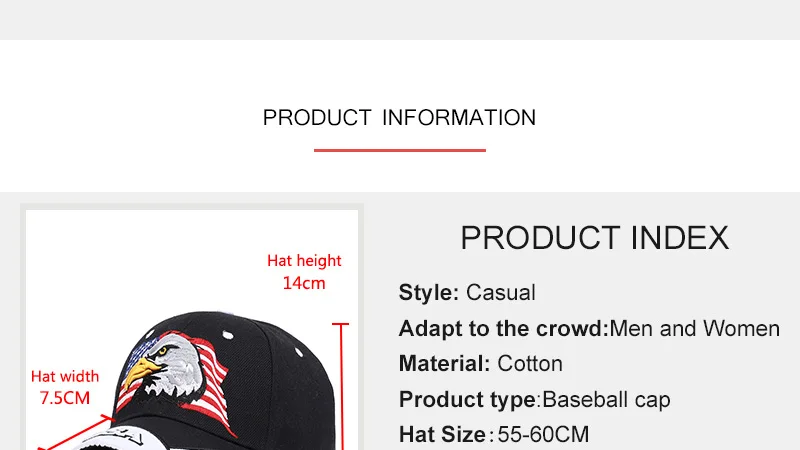
Task: Click the red hat width arrow
Action: [x=77, y=433]
